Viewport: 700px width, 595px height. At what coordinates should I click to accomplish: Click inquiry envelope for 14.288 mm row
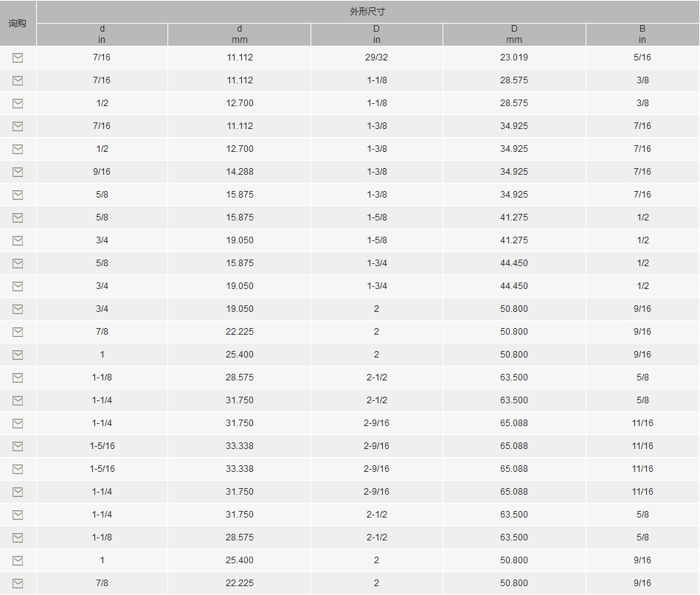(x=18, y=172)
